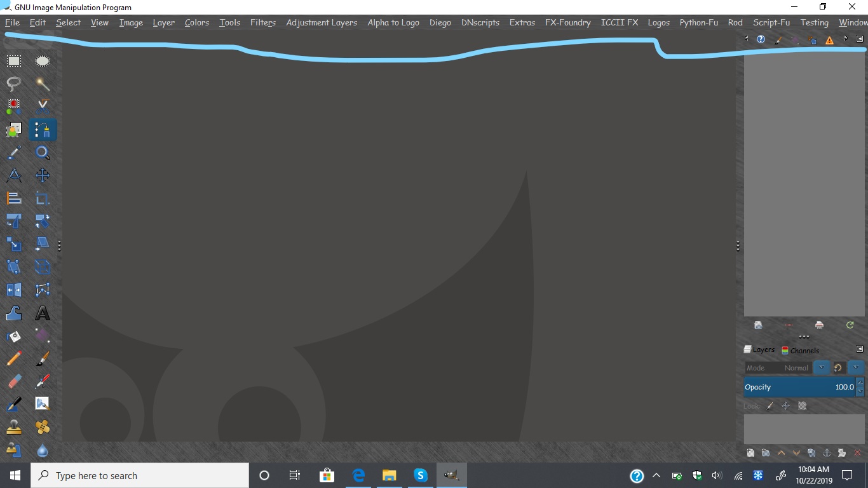Image resolution: width=868 pixels, height=488 pixels.
Task: Select the Scissors Select tool
Action: [43, 107]
